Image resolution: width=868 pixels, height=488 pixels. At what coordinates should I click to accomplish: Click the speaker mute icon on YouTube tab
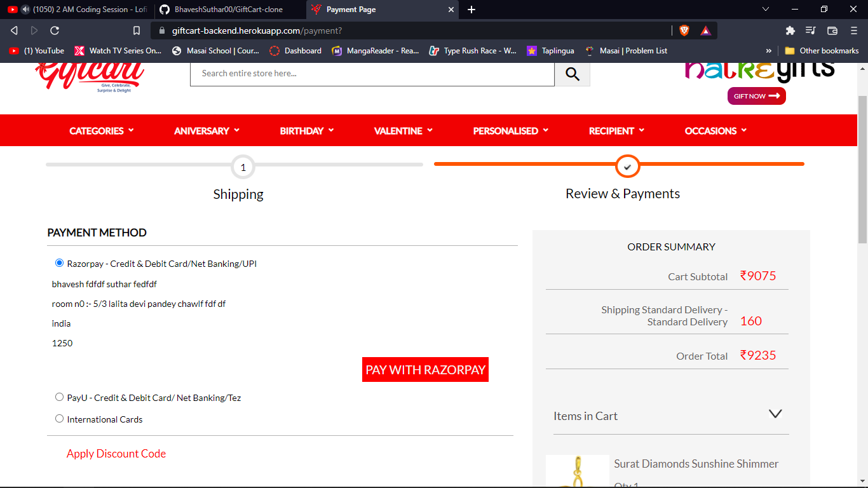(x=25, y=10)
